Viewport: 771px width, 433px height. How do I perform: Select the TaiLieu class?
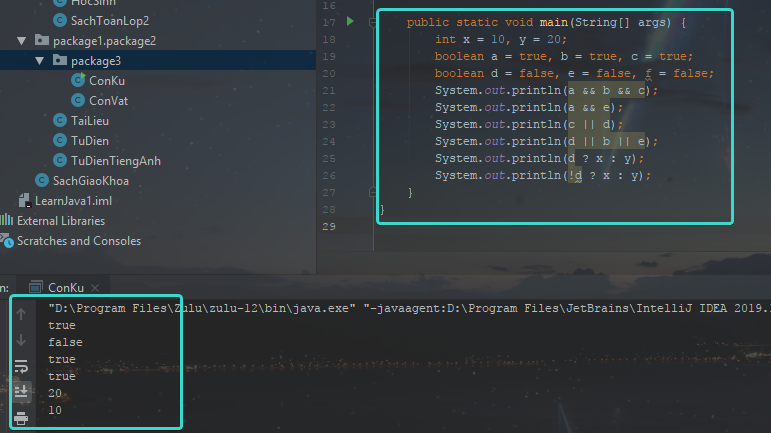click(90, 121)
